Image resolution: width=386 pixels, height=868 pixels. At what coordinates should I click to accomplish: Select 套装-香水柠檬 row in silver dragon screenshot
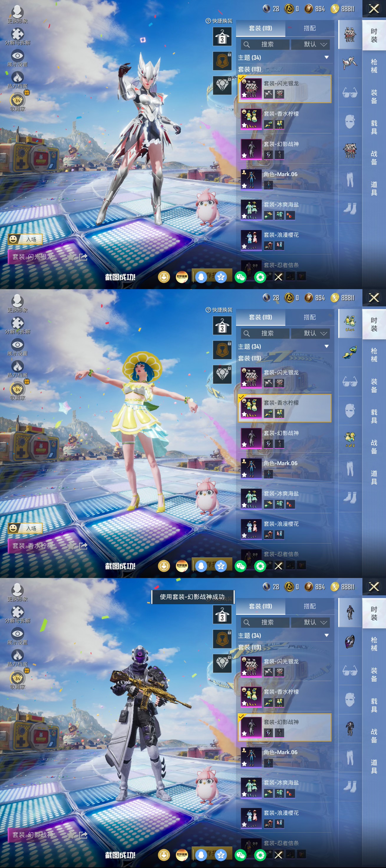[x=285, y=119]
